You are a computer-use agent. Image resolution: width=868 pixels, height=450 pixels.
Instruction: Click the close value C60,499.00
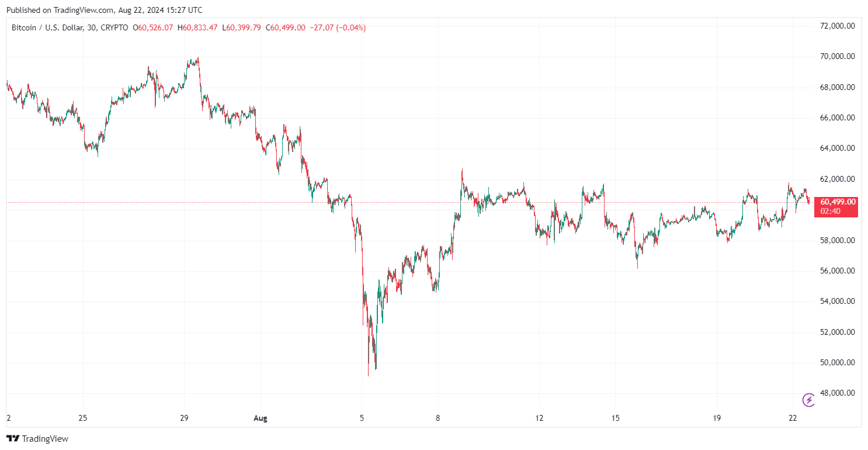(285, 27)
